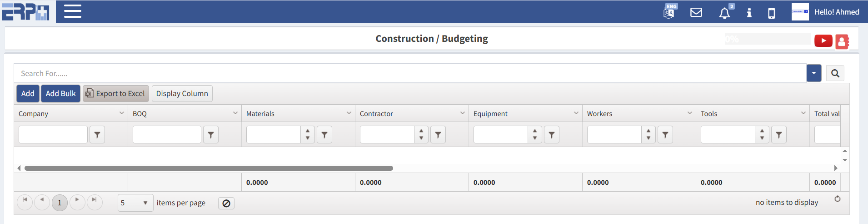
Task: Open the messages envelope icon
Action: (696, 12)
